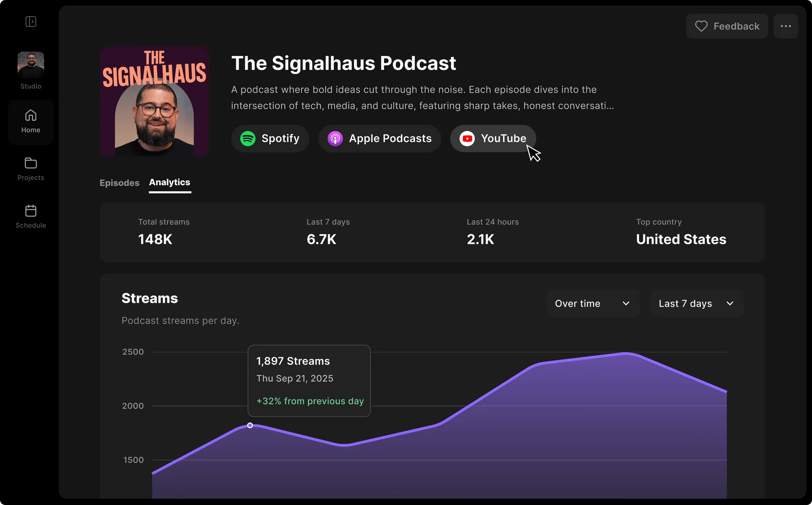Click the Apple Podcasts link text
812x505 pixels.
tap(390, 139)
